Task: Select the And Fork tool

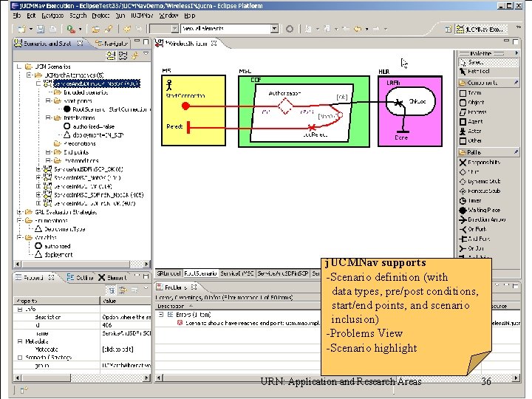Action: [474, 239]
